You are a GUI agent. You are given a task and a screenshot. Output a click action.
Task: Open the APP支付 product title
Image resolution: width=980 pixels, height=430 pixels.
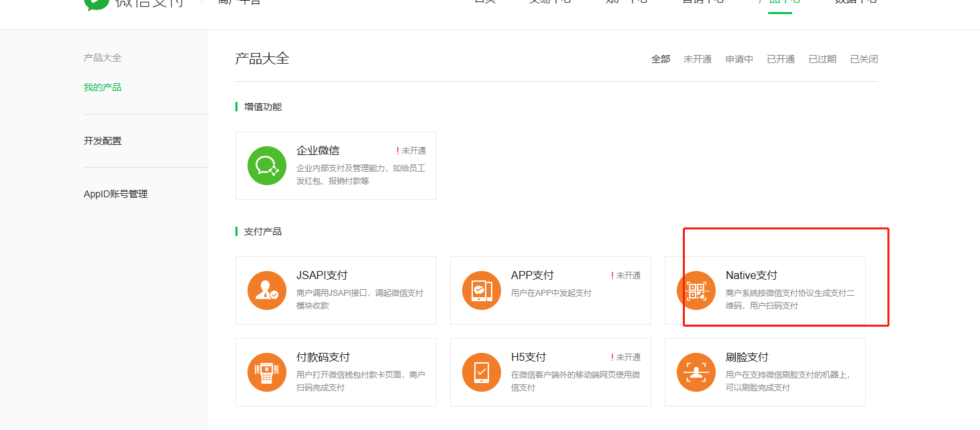click(533, 275)
